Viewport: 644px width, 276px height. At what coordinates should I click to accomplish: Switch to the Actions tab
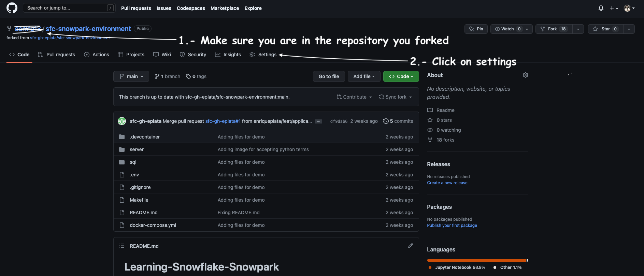[97, 55]
